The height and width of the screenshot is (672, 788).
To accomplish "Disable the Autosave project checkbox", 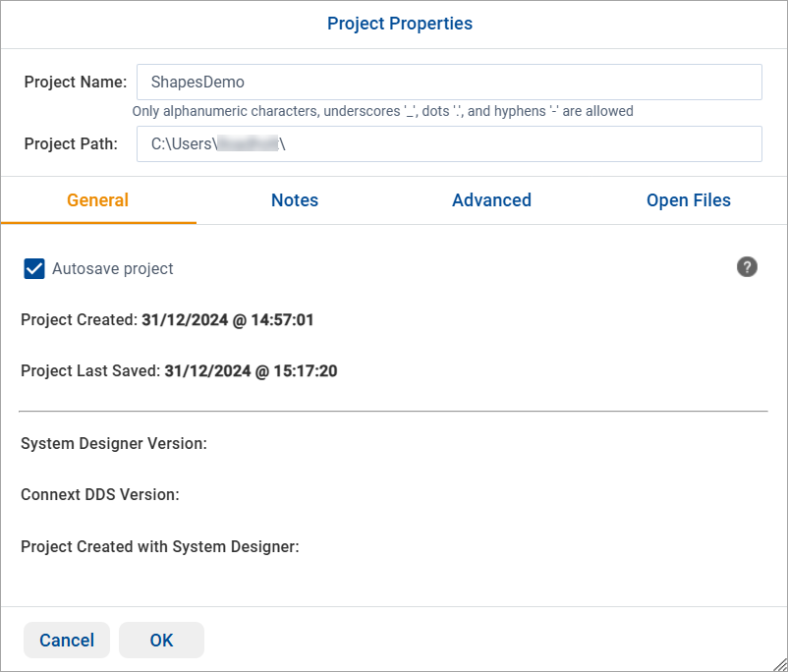I will click(x=34, y=268).
